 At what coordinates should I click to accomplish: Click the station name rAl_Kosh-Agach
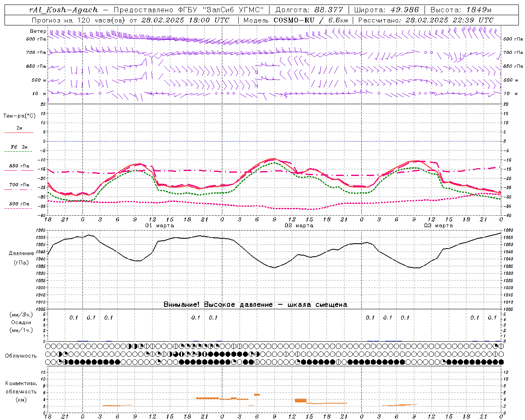64,10
